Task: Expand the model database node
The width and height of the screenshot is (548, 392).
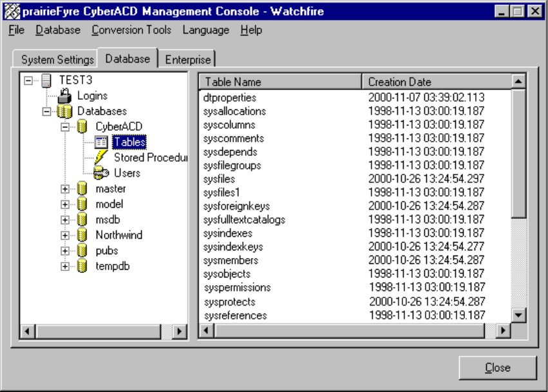Action: pyautogui.click(x=64, y=205)
